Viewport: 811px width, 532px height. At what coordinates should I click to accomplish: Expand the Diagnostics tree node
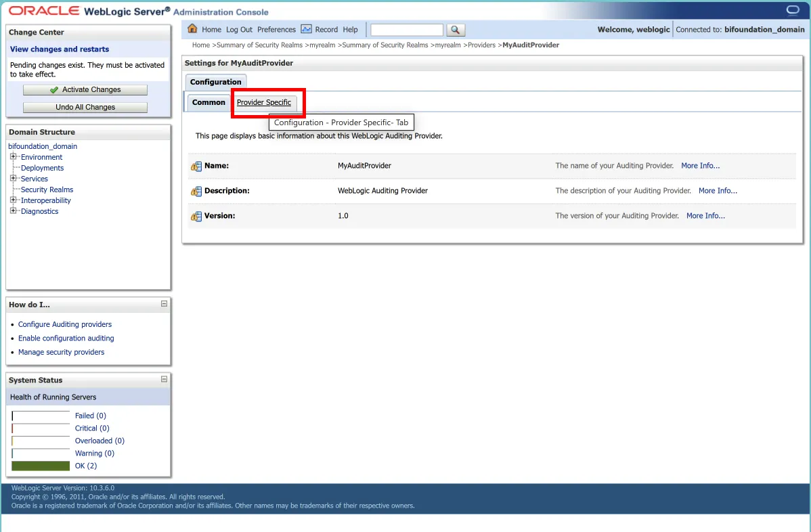pos(14,211)
